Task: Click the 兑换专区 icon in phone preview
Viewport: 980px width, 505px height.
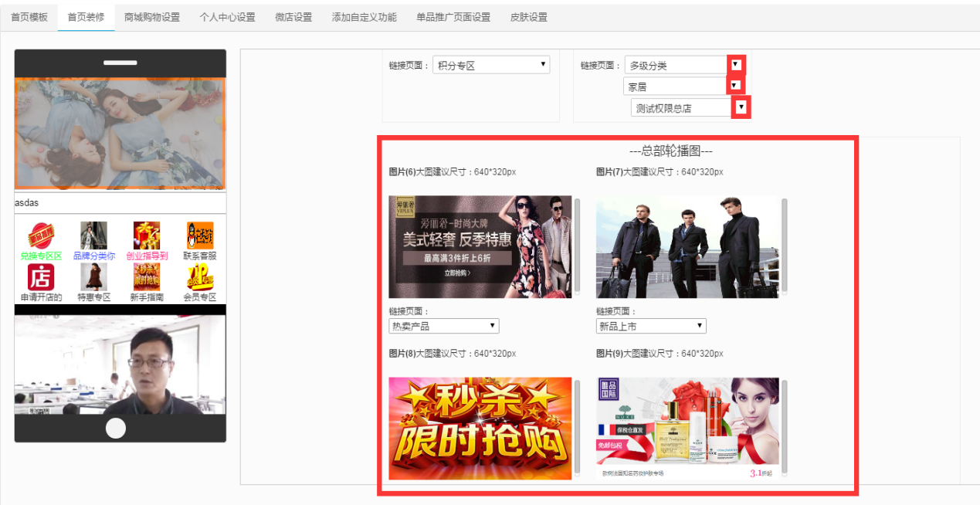Action: coord(41,236)
